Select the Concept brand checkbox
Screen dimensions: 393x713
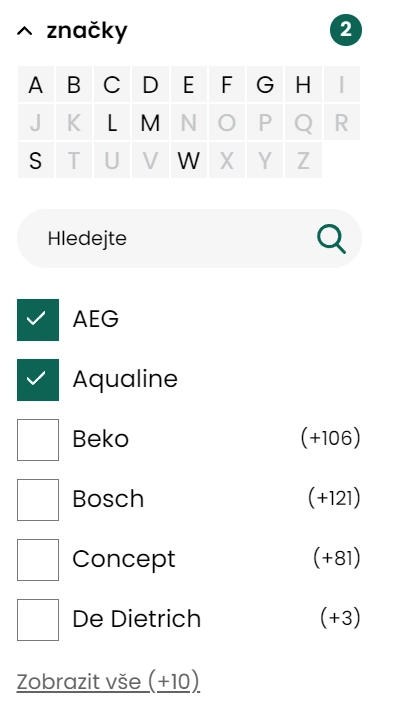coord(38,560)
